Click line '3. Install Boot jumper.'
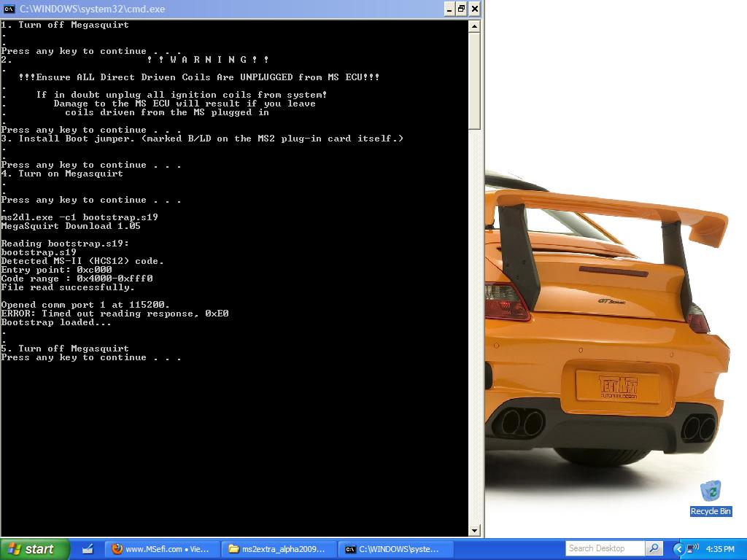This screenshot has height=560, width=747. (x=202, y=139)
